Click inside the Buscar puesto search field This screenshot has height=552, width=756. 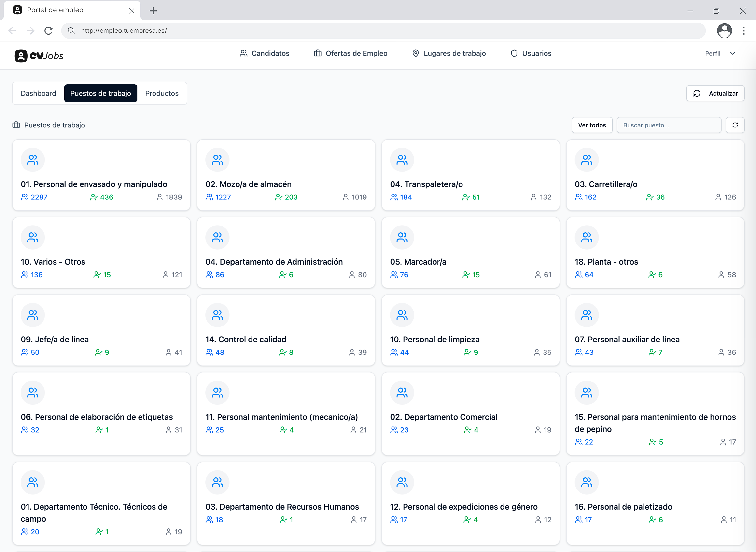669,125
